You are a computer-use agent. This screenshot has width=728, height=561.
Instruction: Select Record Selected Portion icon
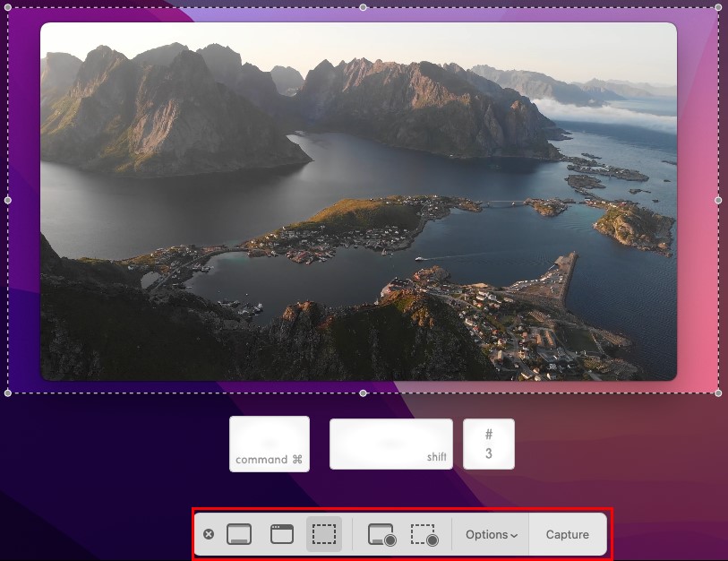424,534
